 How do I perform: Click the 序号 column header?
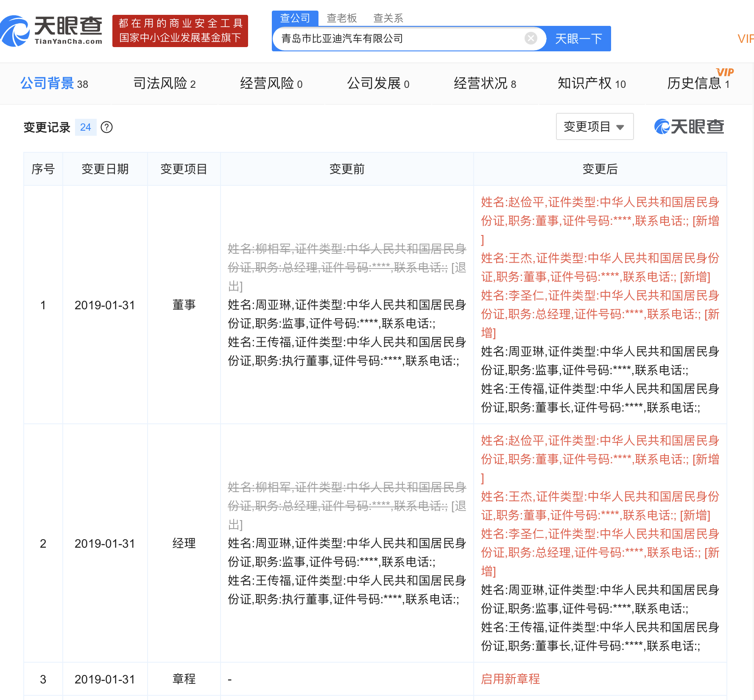pos(43,169)
